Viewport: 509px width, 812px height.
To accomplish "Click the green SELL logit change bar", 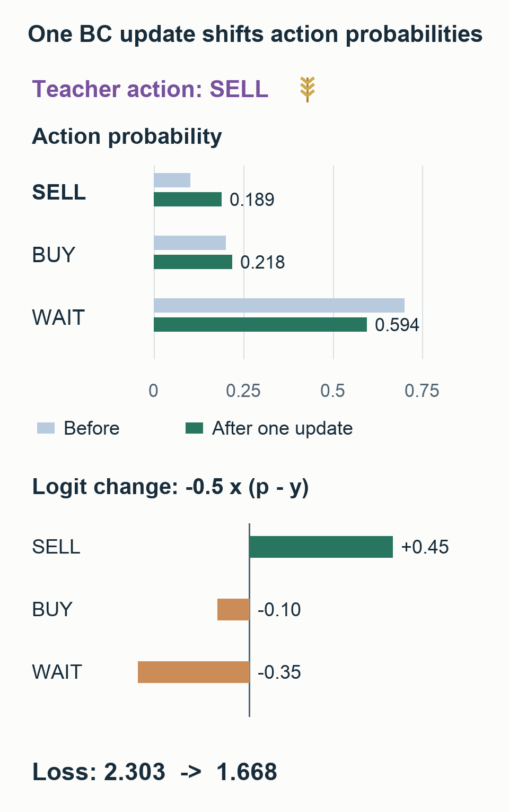I will tap(321, 547).
